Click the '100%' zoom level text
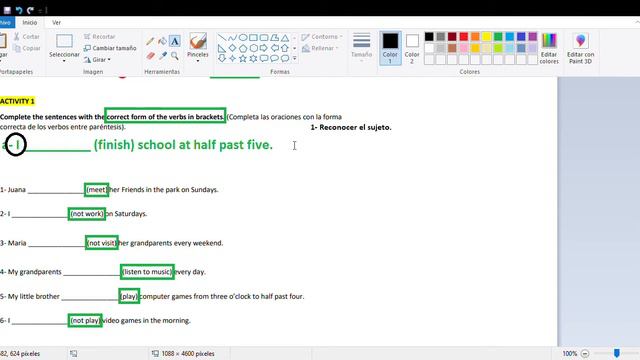 coord(569,353)
